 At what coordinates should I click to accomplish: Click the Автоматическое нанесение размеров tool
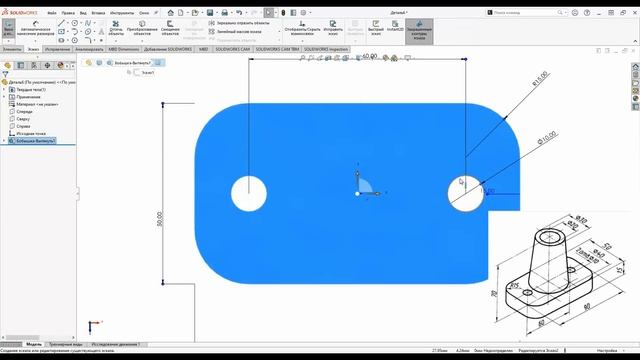pos(36,29)
